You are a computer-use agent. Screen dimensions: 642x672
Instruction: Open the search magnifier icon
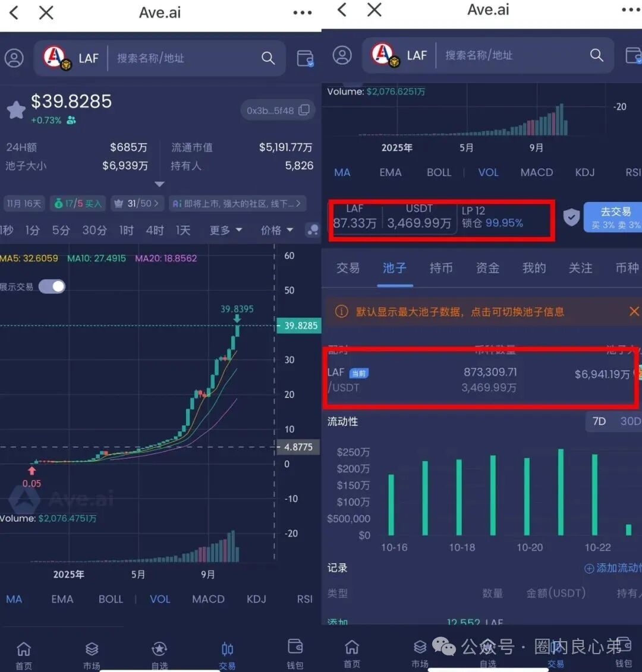tap(268, 58)
